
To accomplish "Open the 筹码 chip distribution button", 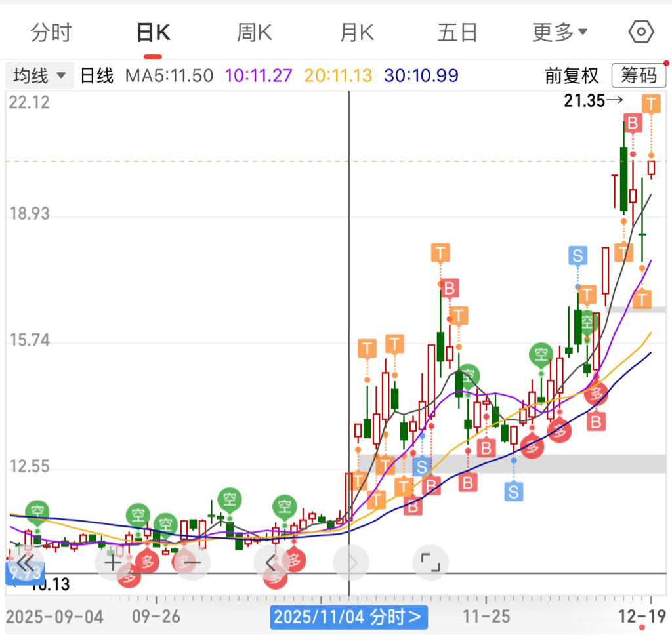I will [639, 75].
